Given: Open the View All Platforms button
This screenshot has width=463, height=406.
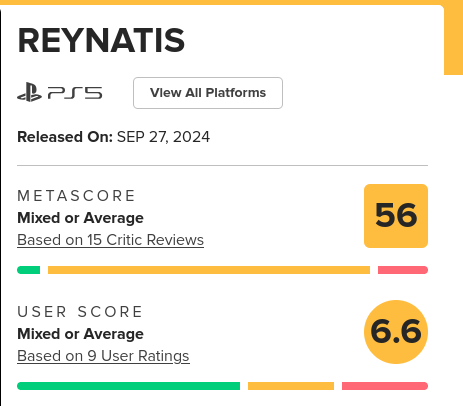Looking at the screenshot, I should [x=208, y=93].
